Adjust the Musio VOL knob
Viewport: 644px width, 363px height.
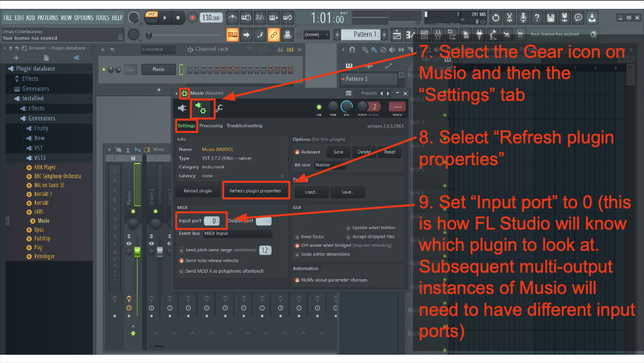tap(347, 107)
